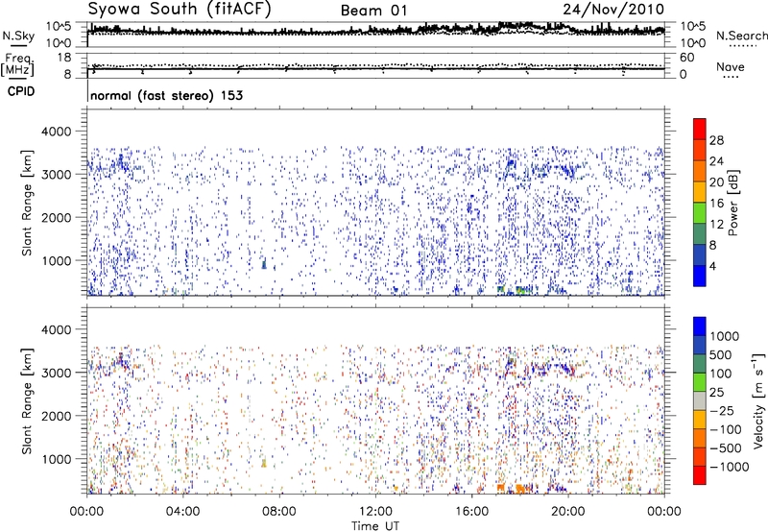
Task: Click the '1000' velocity colorbar tick value
Action: pyautogui.click(x=724, y=336)
